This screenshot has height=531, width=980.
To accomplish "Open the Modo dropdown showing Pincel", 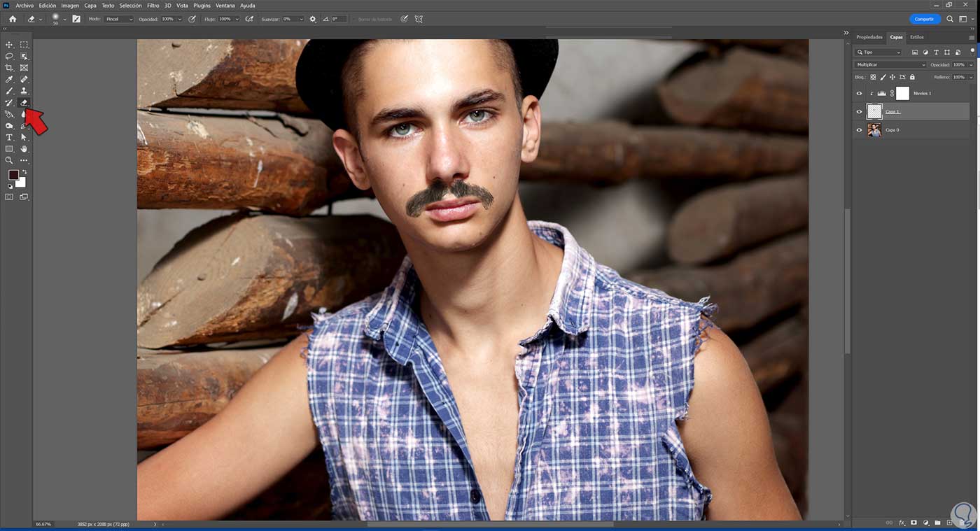I will coord(118,19).
